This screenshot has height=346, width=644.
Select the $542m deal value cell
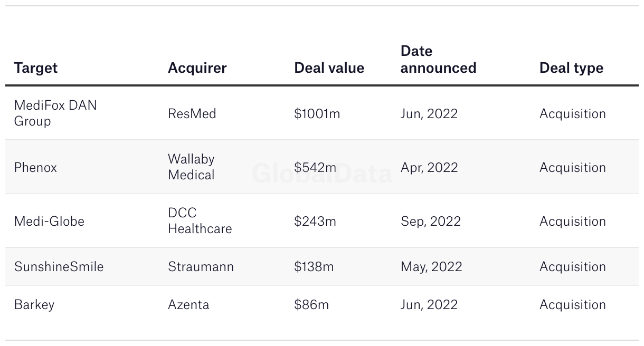(x=315, y=167)
